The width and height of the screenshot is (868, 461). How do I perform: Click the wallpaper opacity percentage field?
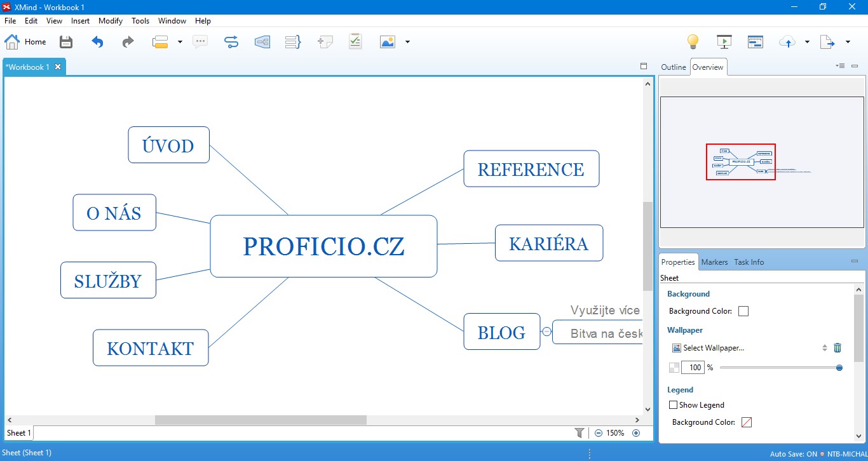point(693,368)
